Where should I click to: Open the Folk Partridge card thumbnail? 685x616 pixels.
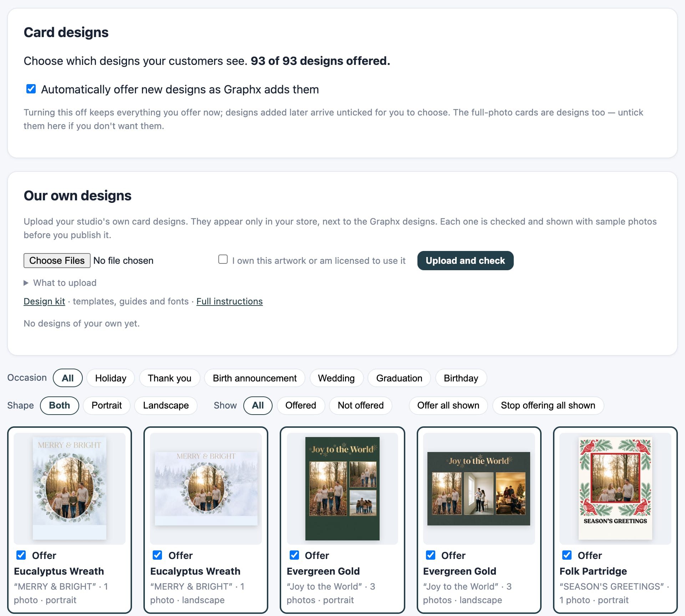(x=615, y=488)
